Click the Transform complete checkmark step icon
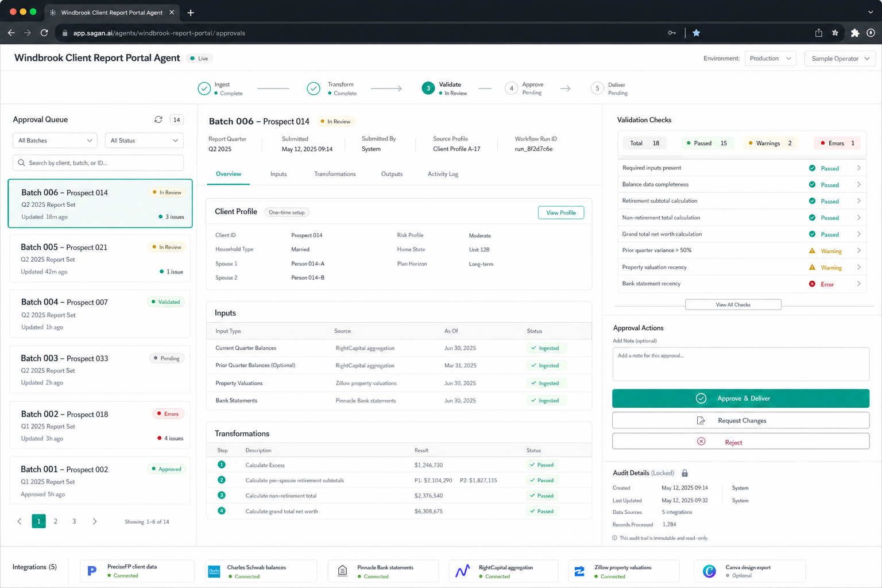 coord(314,88)
